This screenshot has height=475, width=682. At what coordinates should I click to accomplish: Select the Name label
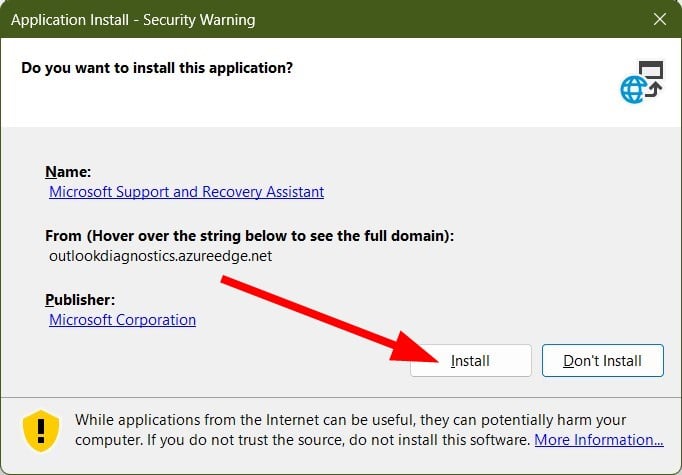coord(68,171)
